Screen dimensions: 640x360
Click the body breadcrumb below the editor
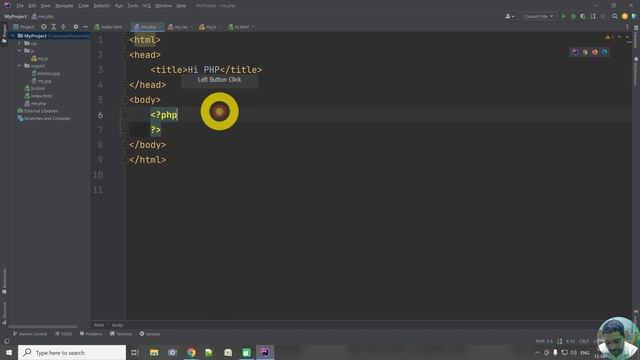pos(118,325)
